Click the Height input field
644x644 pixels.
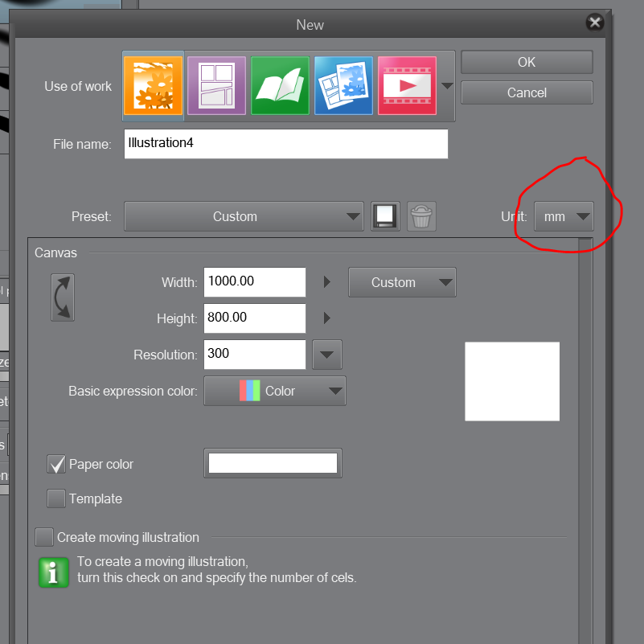[x=255, y=318]
